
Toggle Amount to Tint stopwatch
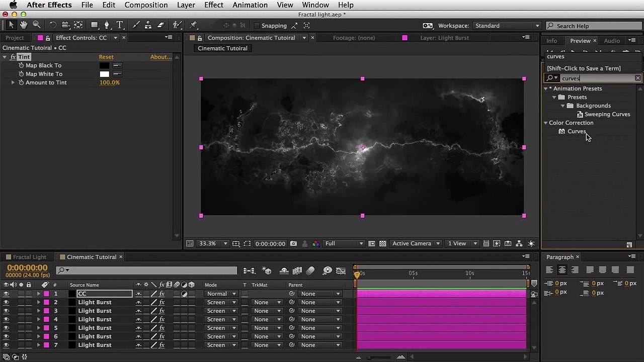point(21,82)
